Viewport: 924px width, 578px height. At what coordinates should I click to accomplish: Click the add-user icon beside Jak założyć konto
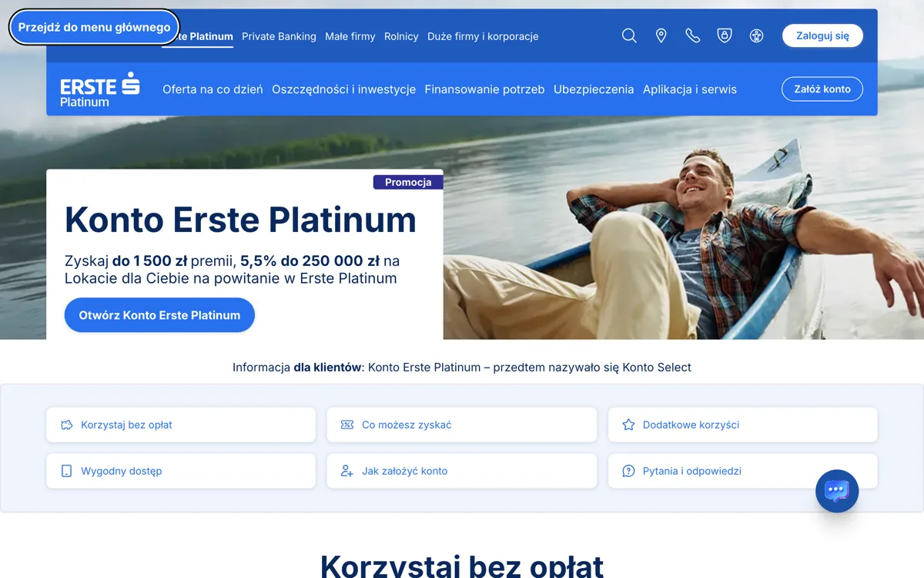point(347,471)
